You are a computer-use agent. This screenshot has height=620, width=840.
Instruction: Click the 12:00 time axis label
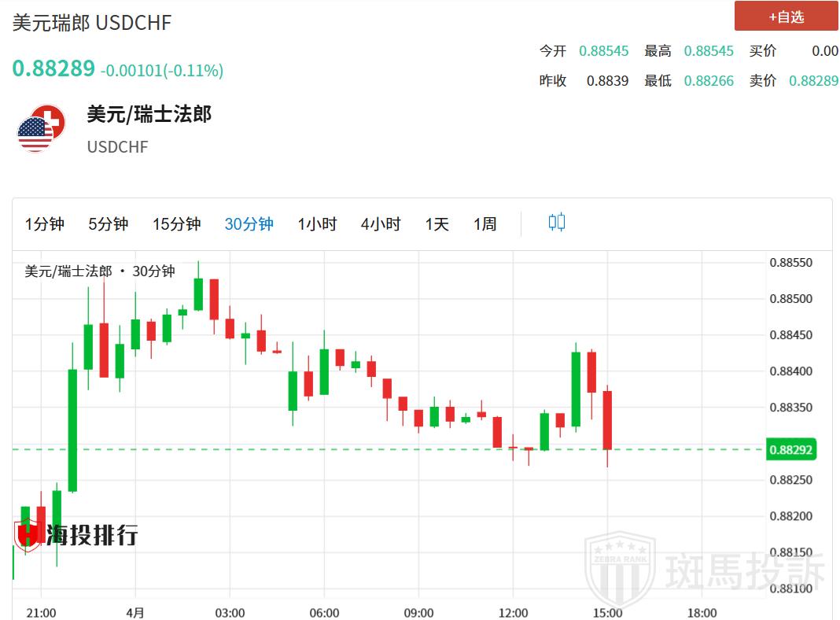pyautogui.click(x=513, y=612)
